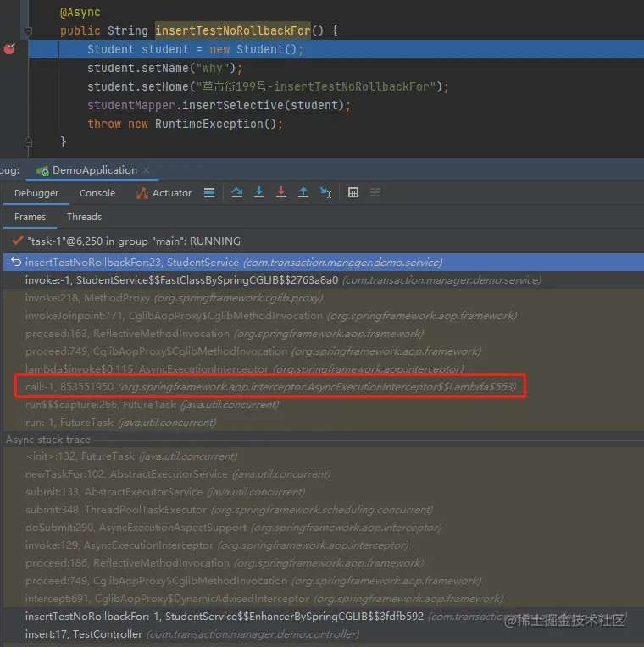Open the Actuator tab
Image resolution: width=644 pixels, height=647 pixels.
164,193
